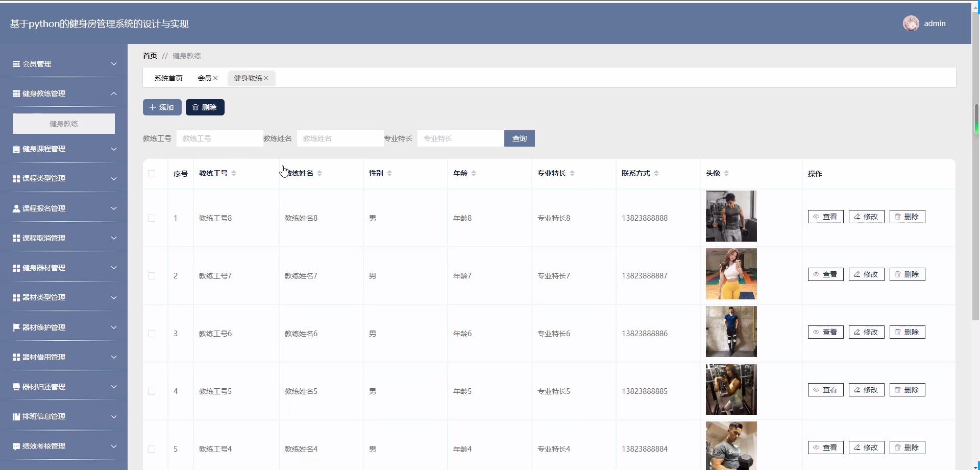View details of 教练姓名8 with 查看
This screenshot has width=980, height=470.
tap(826, 217)
